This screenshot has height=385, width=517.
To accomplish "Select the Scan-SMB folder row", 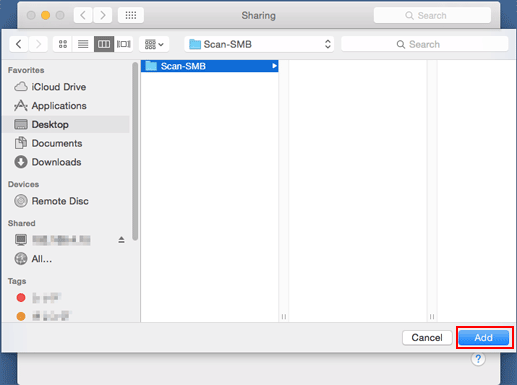I will 209,66.
